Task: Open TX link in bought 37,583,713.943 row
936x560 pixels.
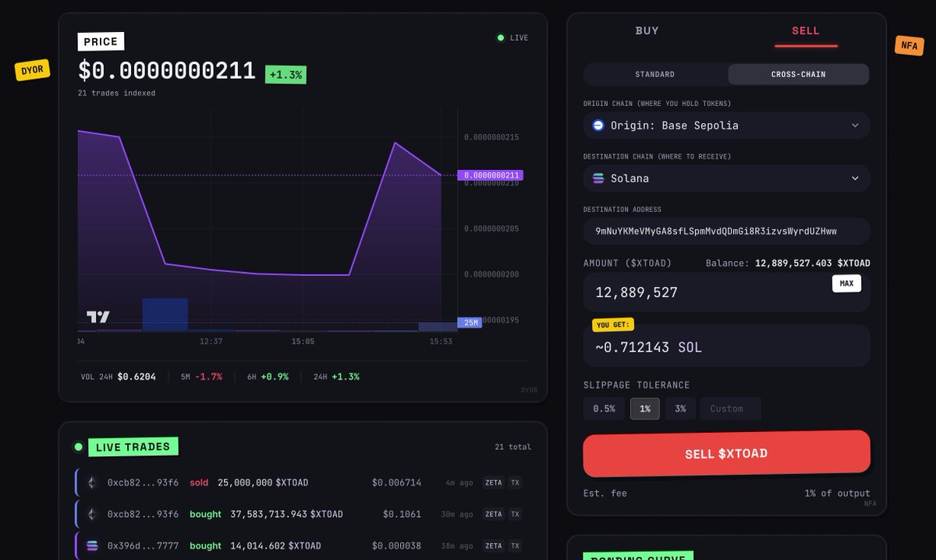Action: (x=515, y=514)
